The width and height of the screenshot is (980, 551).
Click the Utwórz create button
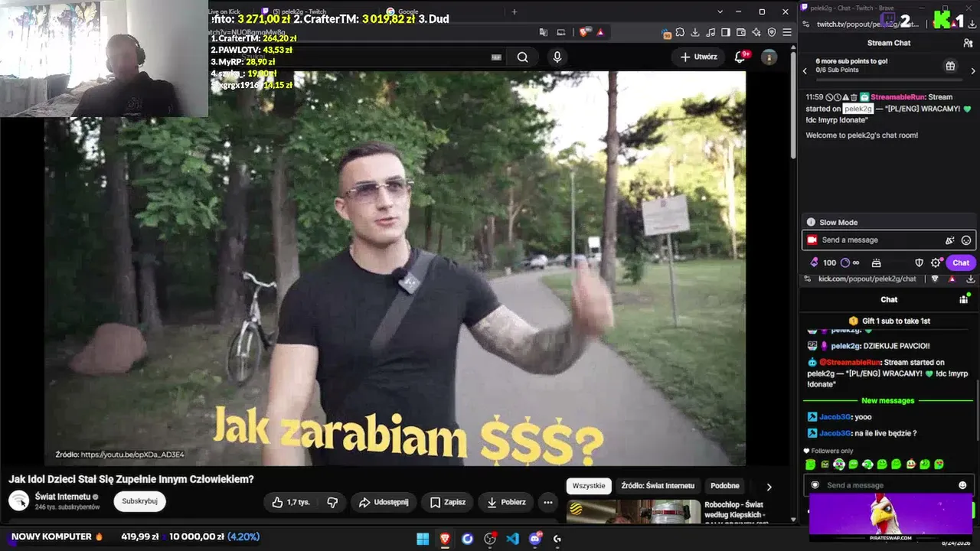[698, 57]
